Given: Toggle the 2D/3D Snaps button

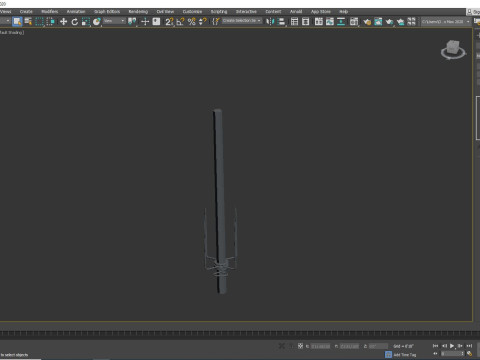Looking at the screenshot, I should (169, 22).
